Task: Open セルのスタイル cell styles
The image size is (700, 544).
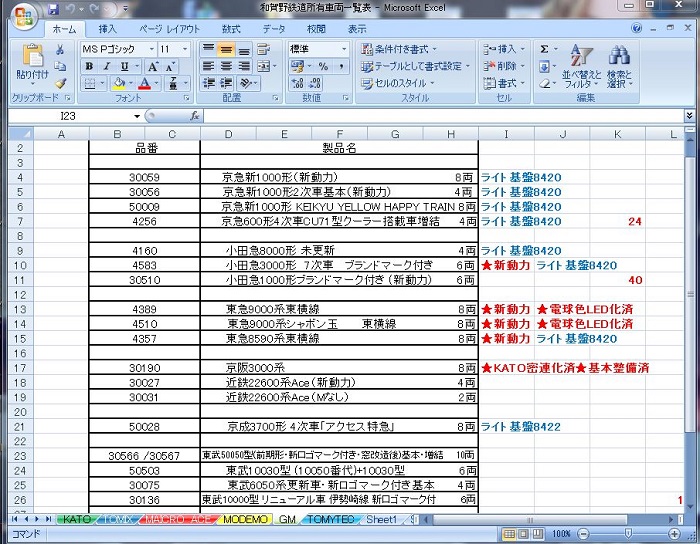Action: click(398, 83)
